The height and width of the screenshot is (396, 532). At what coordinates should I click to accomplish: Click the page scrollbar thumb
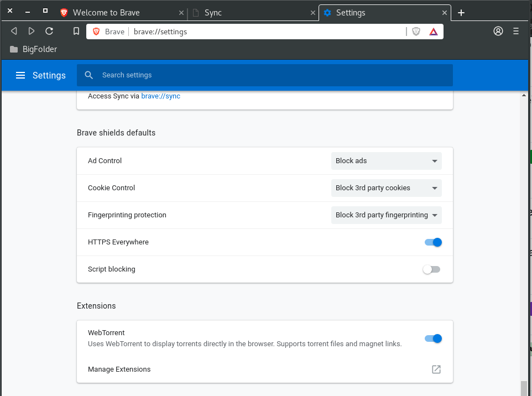click(524, 389)
